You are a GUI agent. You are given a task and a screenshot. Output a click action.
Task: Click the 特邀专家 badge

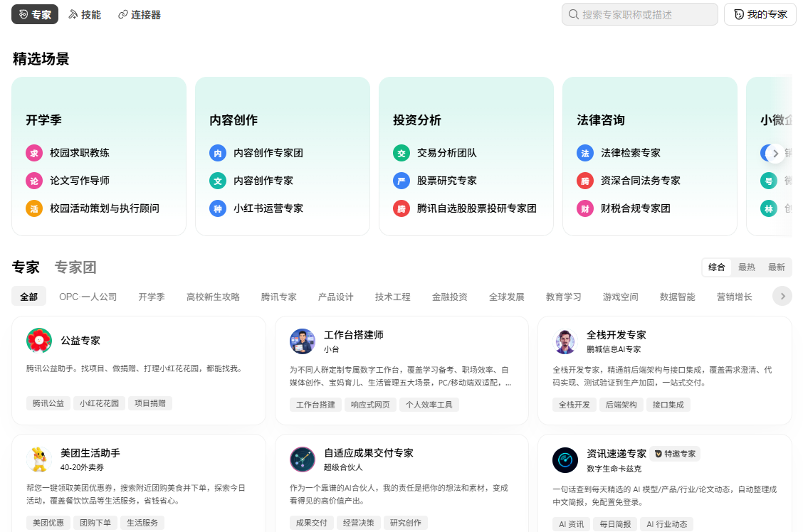(x=676, y=454)
